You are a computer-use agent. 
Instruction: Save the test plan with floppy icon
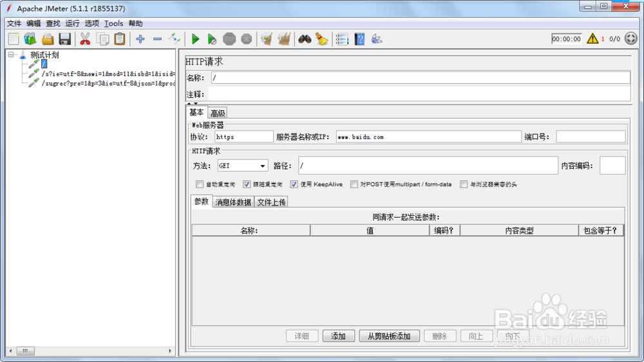[65, 39]
